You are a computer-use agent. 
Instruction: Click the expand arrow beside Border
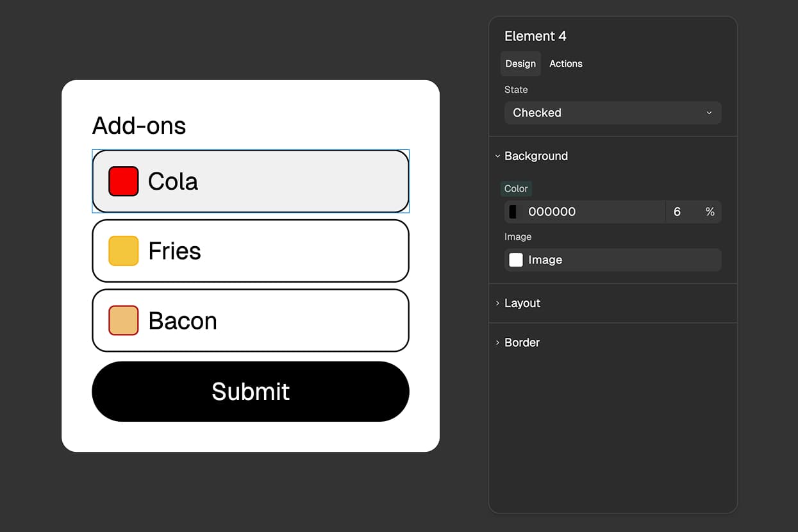click(498, 342)
